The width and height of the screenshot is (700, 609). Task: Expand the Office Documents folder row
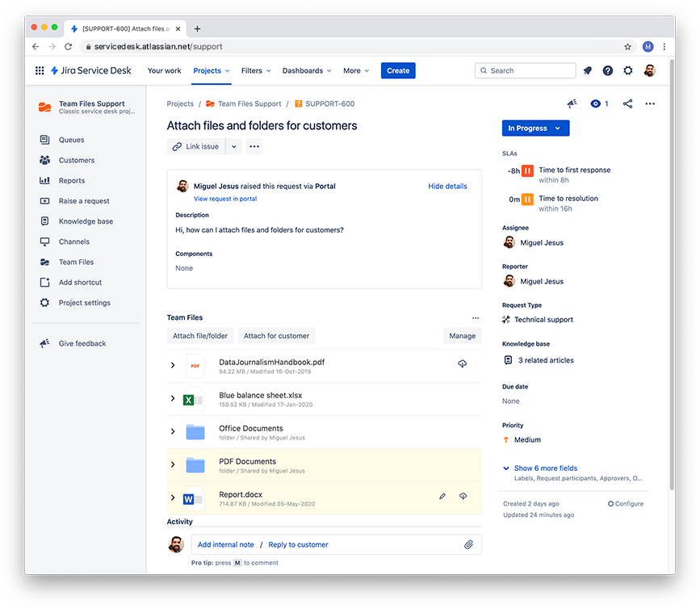[173, 431]
